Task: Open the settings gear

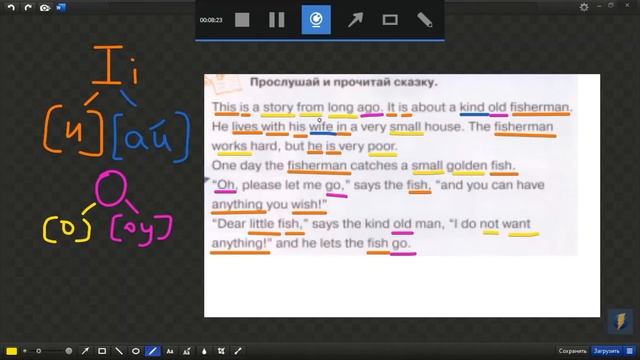Action: click(x=584, y=7)
